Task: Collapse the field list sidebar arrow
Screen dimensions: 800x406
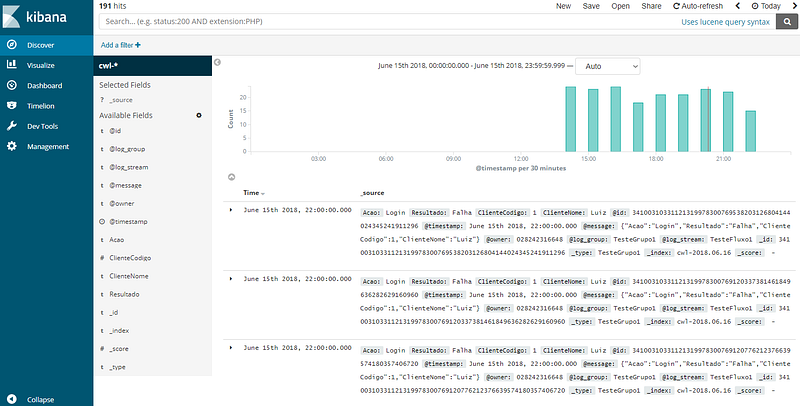Action: coord(217,62)
